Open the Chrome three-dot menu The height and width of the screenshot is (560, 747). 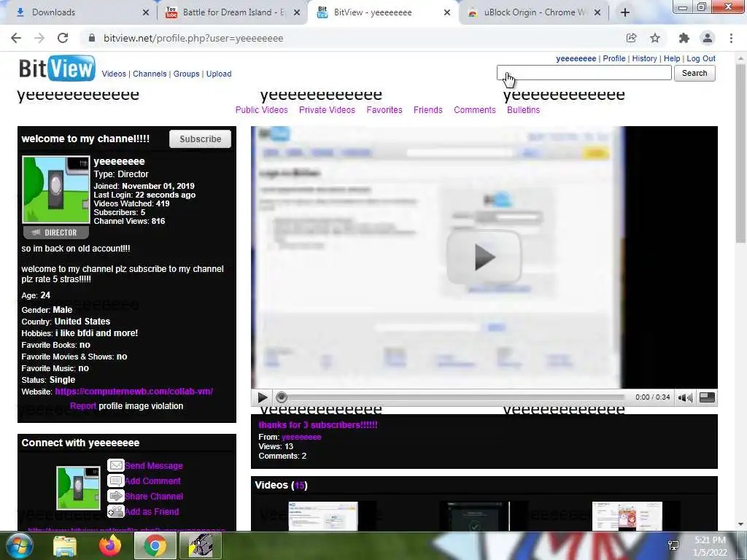coord(731,38)
